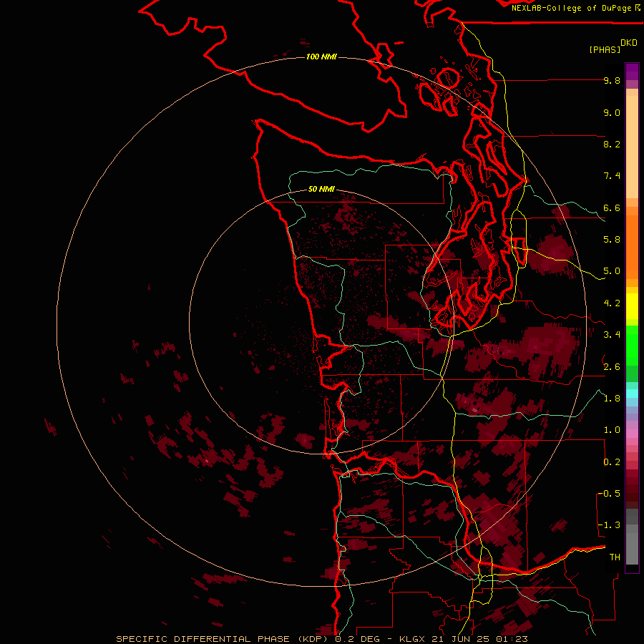Select the 8.2 legend scale value

coord(612,144)
